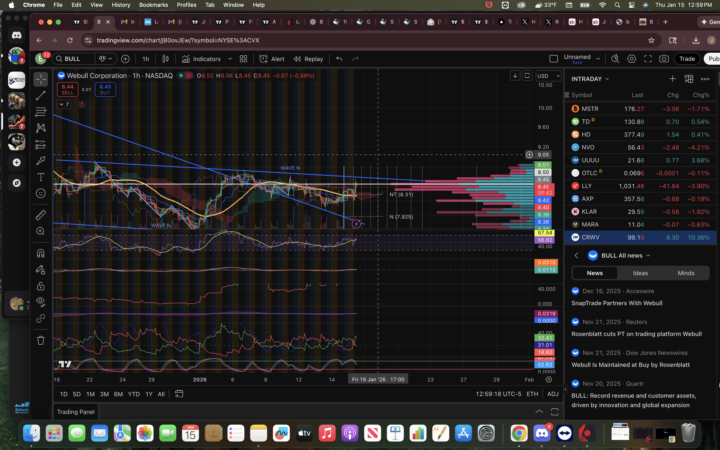Open the 1h interval selector
This screenshot has height=450, width=720.
click(x=146, y=59)
